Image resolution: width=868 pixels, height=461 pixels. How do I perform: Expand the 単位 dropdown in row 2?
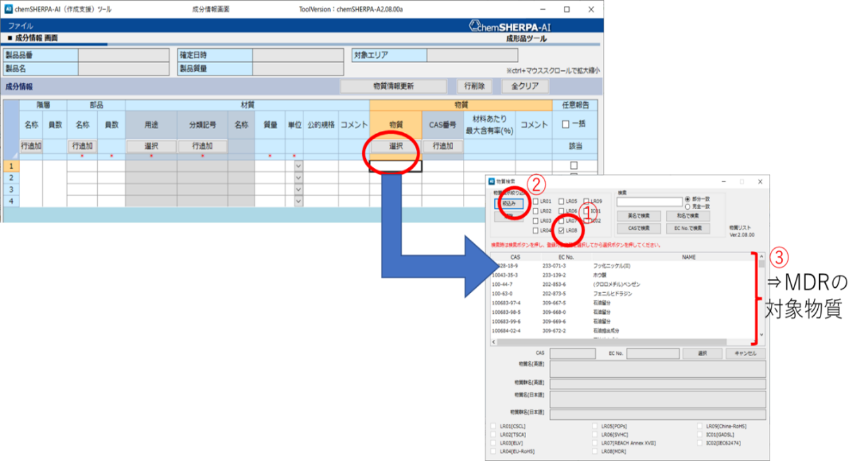298,178
